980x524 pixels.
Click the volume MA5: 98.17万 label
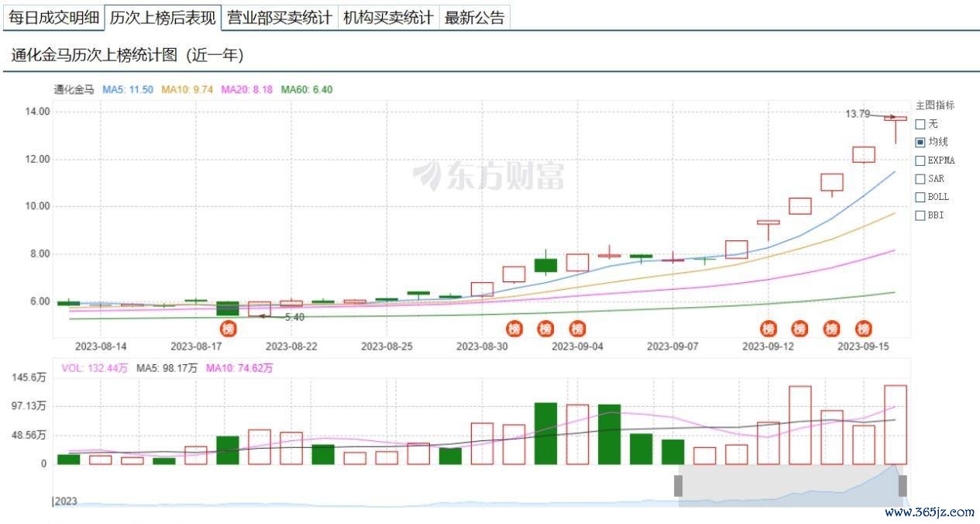tap(167, 368)
